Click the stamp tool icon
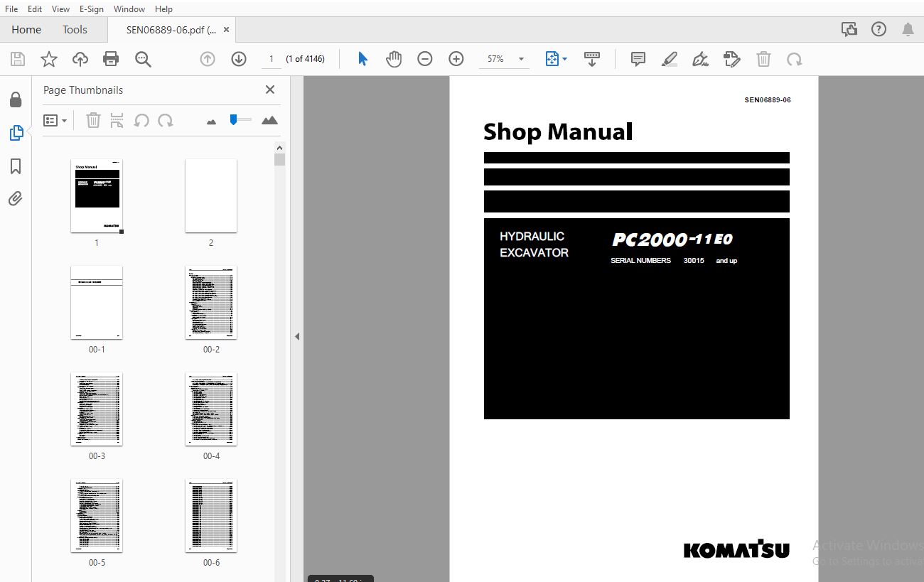 coord(732,59)
